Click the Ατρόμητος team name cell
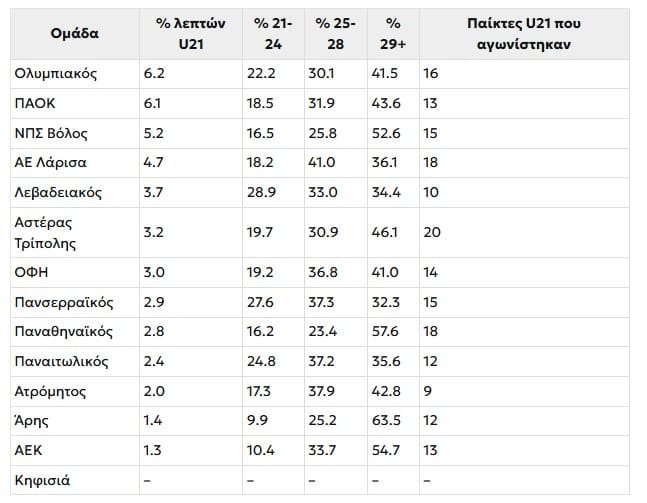The image size is (647, 503). 51,391
